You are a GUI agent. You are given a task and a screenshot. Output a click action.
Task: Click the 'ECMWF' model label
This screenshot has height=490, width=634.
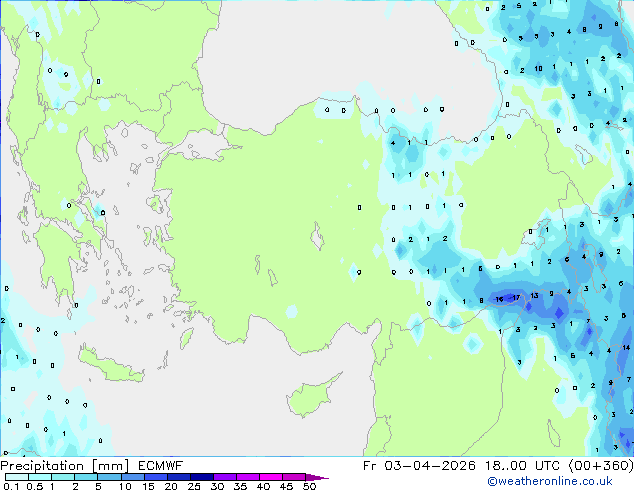[x=161, y=466]
